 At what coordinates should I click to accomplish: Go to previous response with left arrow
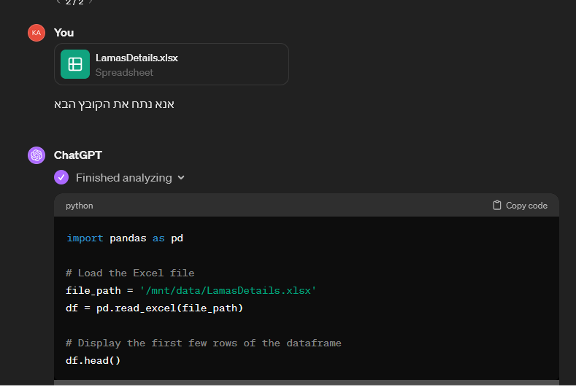click(x=58, y=2)
